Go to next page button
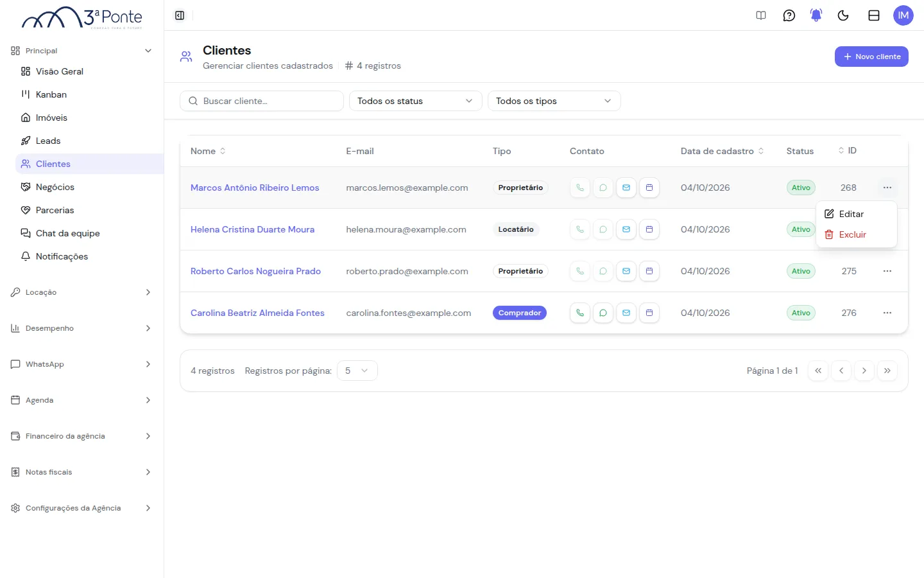Screen dimensions: 924x578 (x=864, y=371)
